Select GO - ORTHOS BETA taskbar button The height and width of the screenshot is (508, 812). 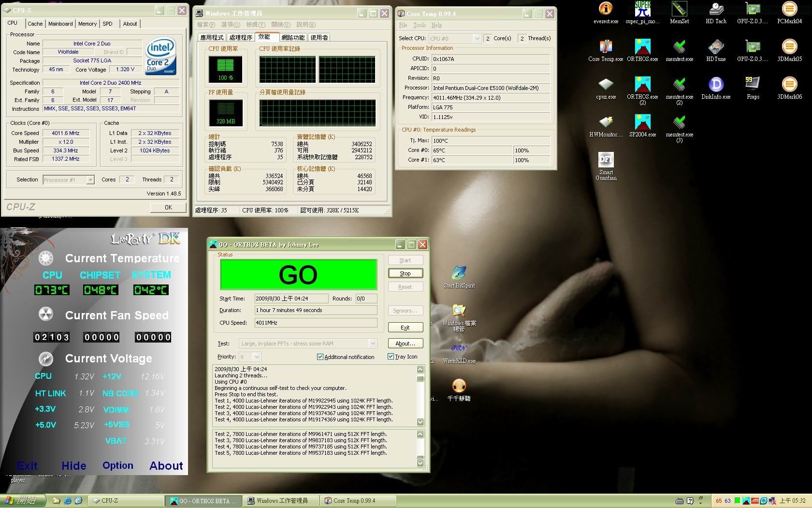(x=204, y=501)
